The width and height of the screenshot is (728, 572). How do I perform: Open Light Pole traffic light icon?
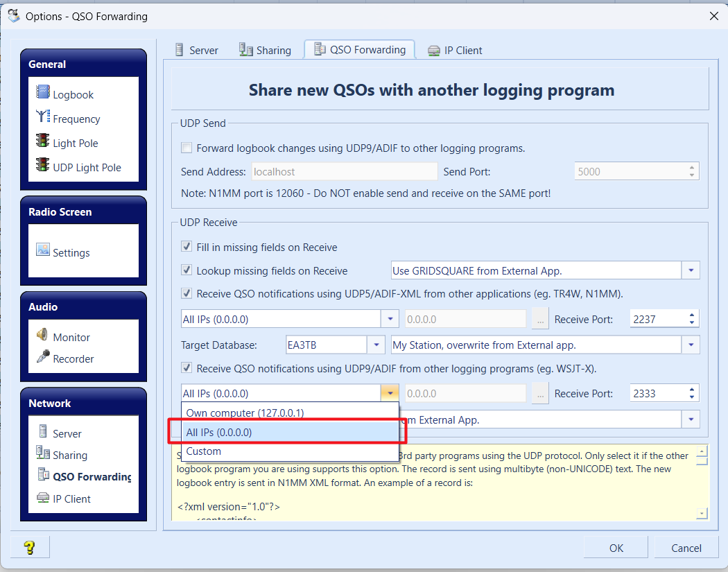click(x=43, y=142)
